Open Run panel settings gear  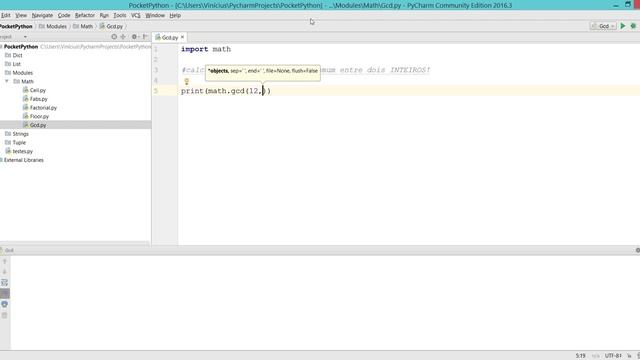(638, 250)
